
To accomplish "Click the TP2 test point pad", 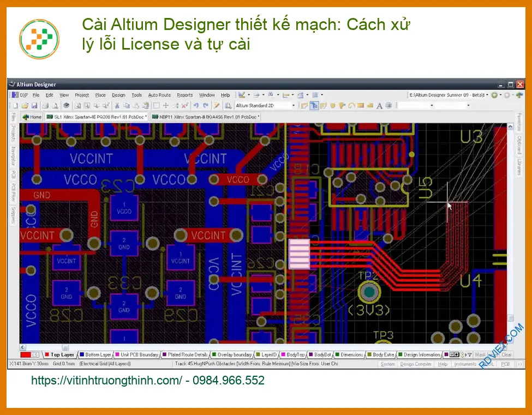I will [369, 292].
